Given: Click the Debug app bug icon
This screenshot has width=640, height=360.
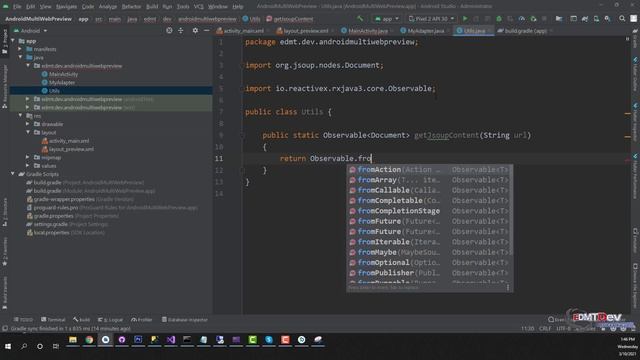Looking at the screenshot, I should 499,19.
